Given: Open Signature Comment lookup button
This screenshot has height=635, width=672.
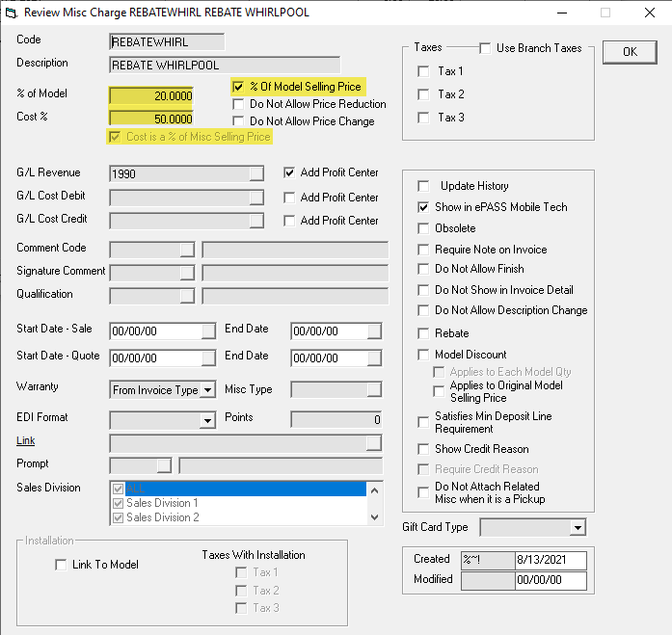Looking at the screenshot, I should pyautogui.click(x=187, y=273).
